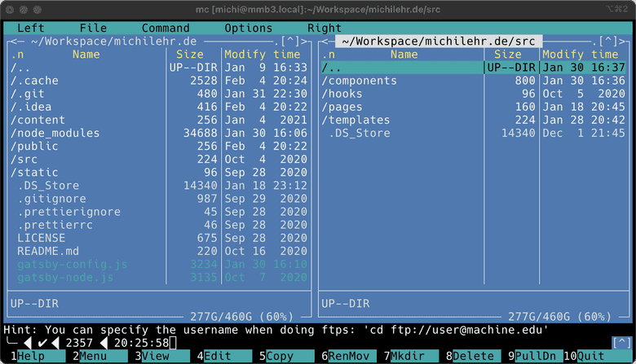Open the Options menu
The image size is (636, 364).
click(x=248, y=28)
